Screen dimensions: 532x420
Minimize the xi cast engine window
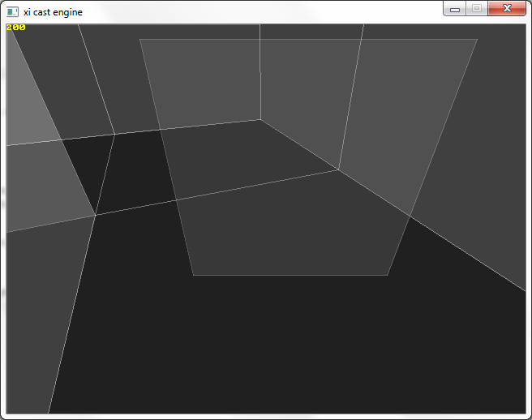point(455,8)
